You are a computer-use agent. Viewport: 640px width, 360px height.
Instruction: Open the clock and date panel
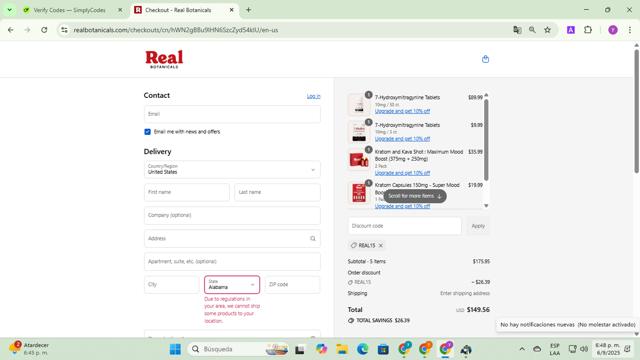[607, 349]
